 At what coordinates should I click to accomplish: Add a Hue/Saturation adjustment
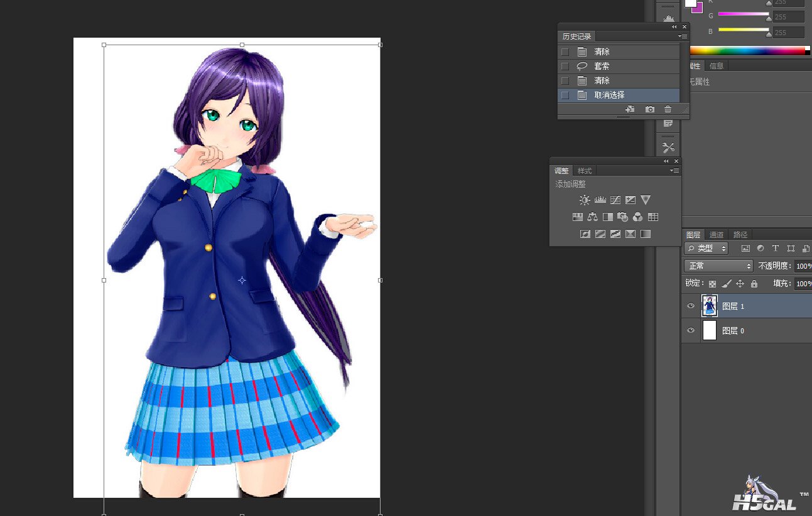click(578, 217)
